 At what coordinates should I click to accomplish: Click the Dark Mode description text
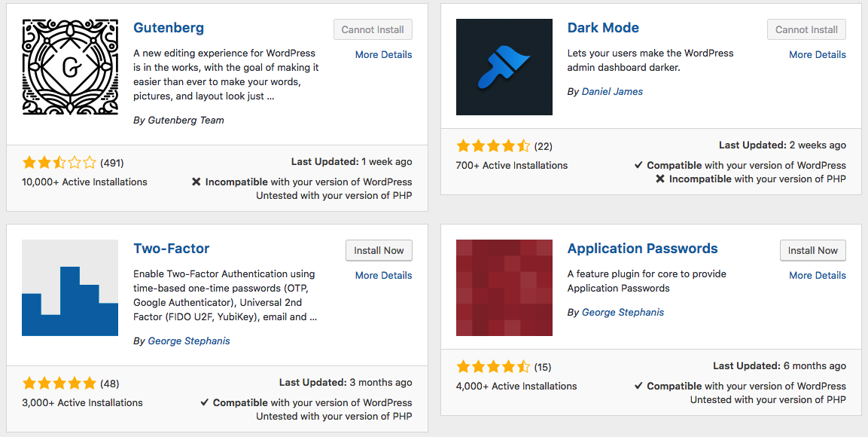tap(650, 60)
